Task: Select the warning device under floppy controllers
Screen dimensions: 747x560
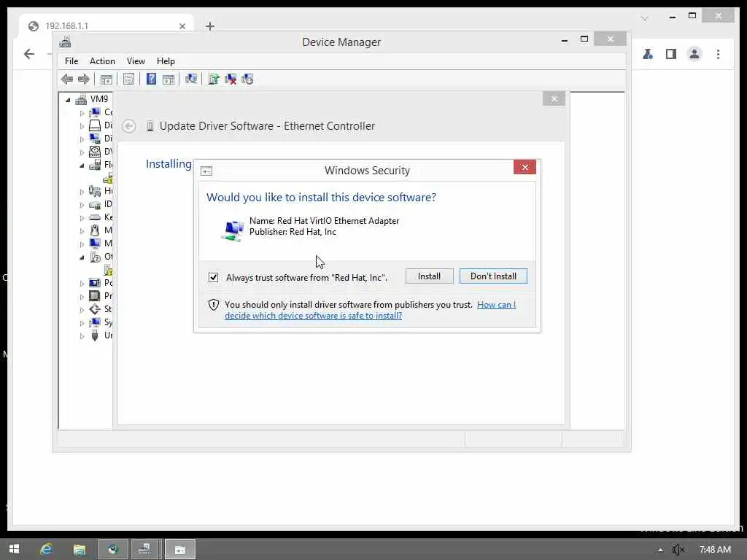Action: tap(108, 179)
